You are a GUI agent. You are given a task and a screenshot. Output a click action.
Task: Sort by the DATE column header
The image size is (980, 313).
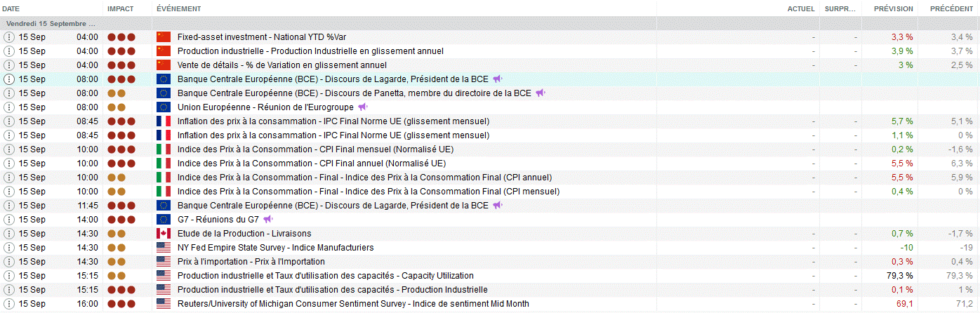coord(11,8)
